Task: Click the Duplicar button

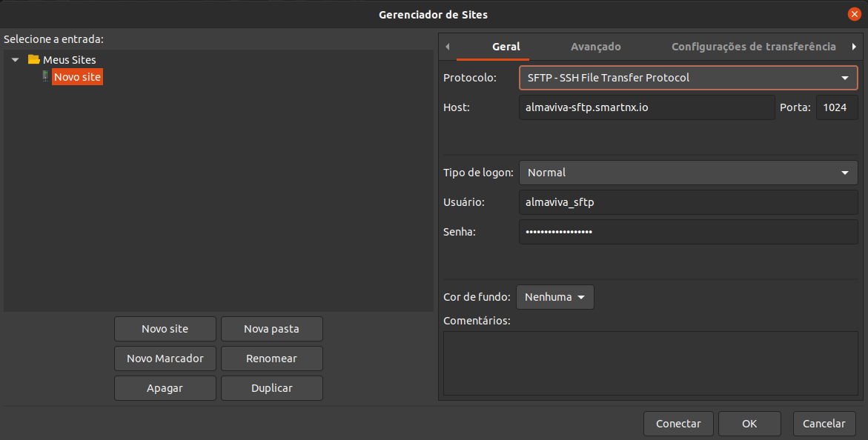Action: (272, 389)
